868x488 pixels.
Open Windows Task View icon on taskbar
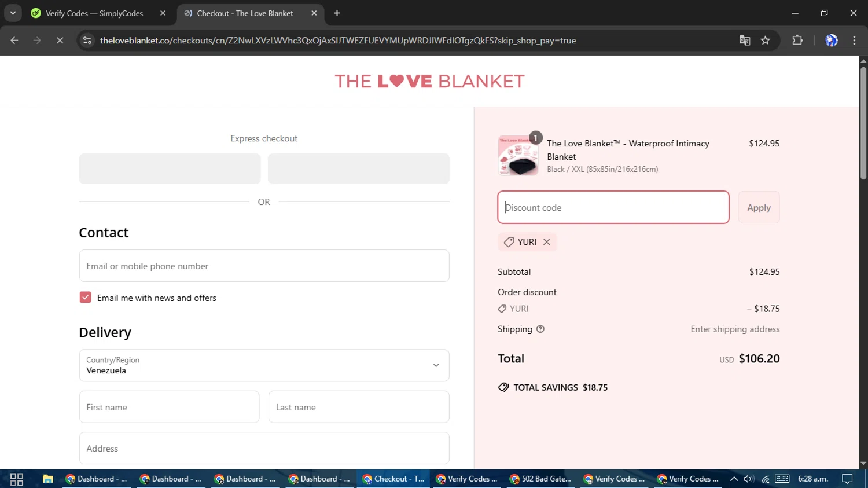[17, 479]
